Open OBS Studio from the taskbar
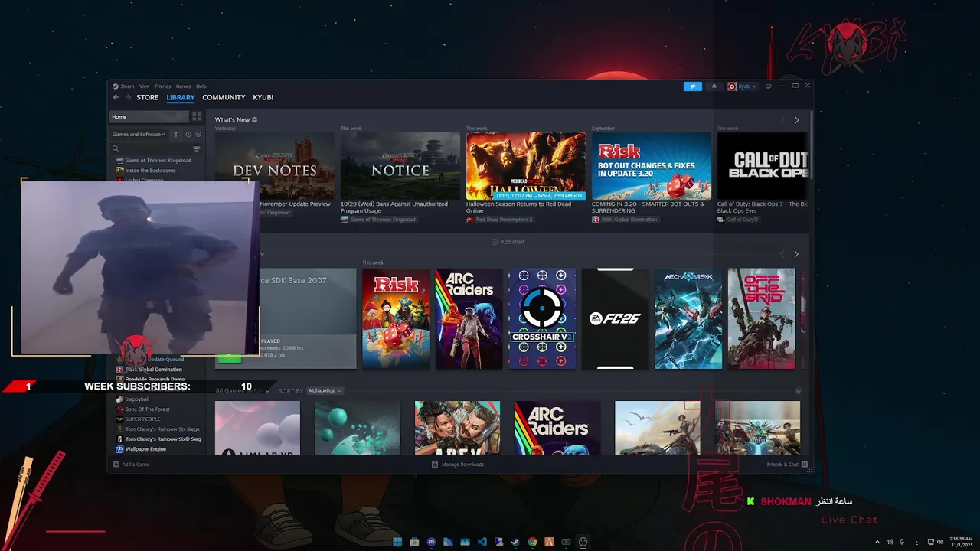This screenshot has height=551, width=980. 583,542
